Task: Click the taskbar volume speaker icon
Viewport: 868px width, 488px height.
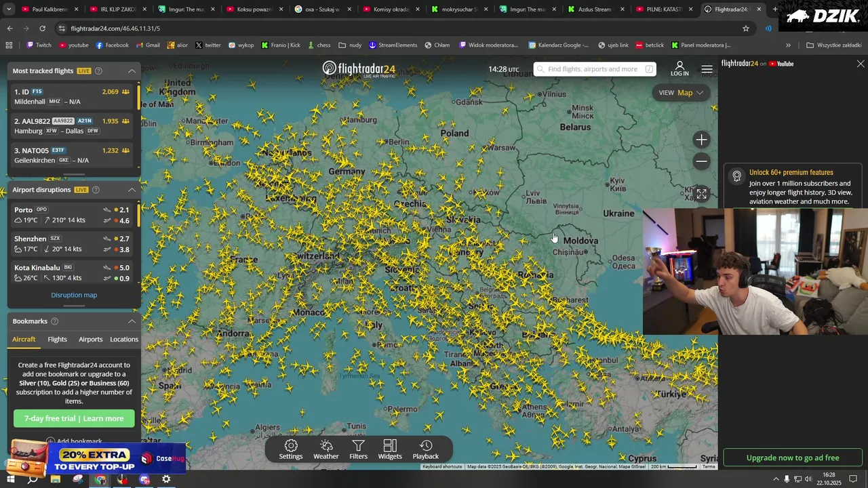Action: point(808,479)
